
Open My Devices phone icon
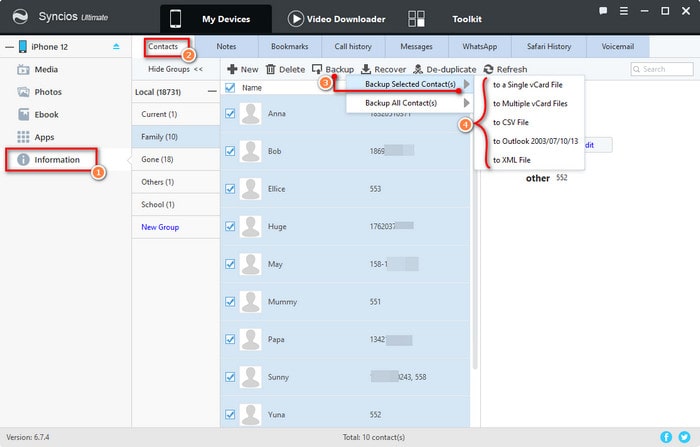175,19
